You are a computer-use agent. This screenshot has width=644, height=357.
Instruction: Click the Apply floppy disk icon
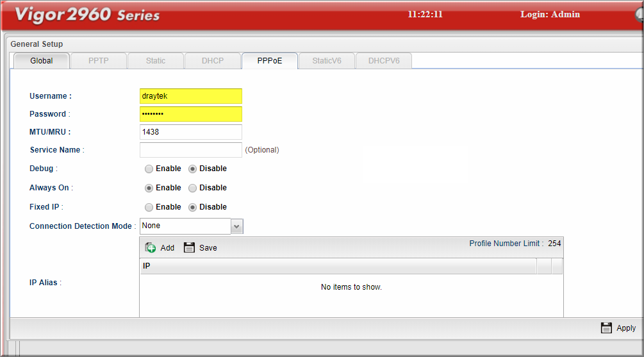tap(606, 328)
